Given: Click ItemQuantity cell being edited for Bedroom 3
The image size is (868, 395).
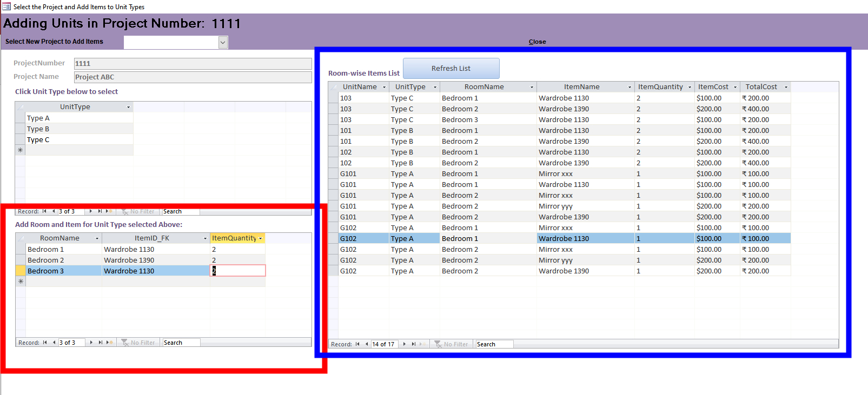Looking at the screenshot, I should [x=237, y=271].
